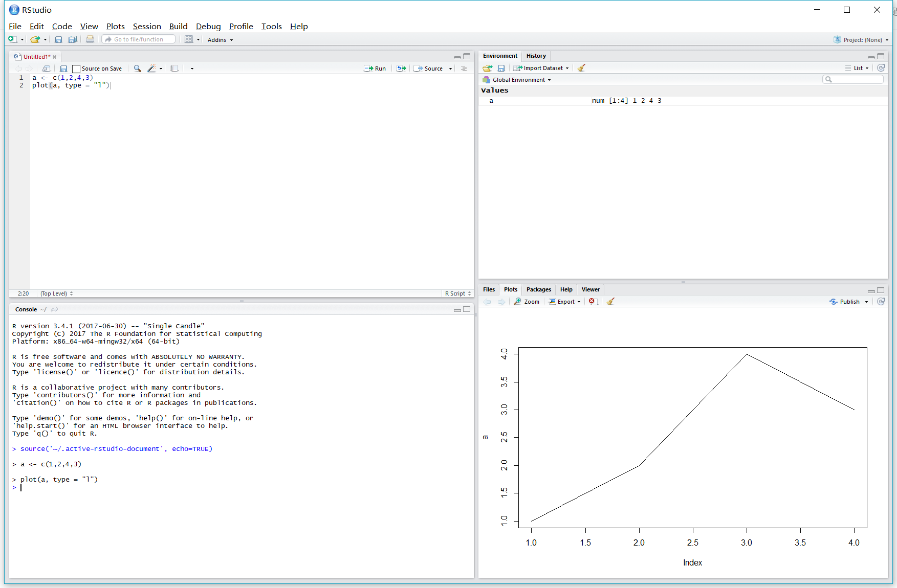Open the Debug menu
This screenshot has height=588, width=897.
pyautogui.click(x=208, y=27)
